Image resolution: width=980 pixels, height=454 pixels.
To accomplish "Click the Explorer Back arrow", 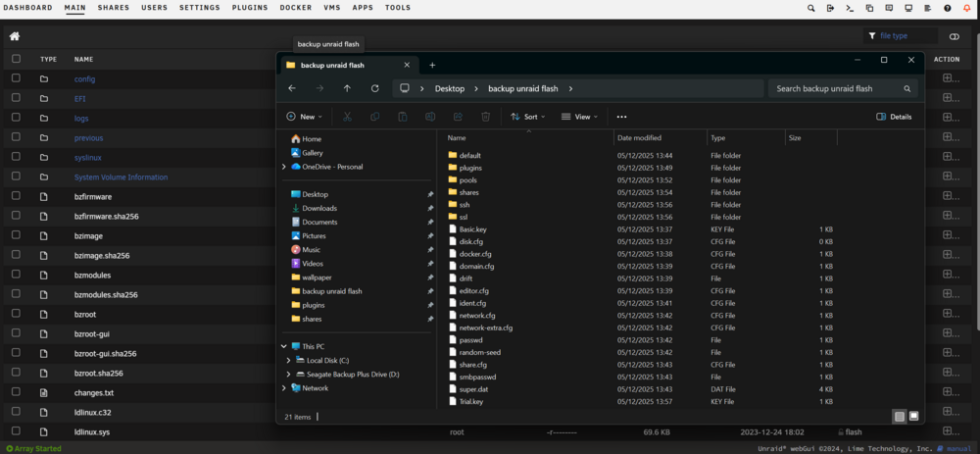I will 292,88.
